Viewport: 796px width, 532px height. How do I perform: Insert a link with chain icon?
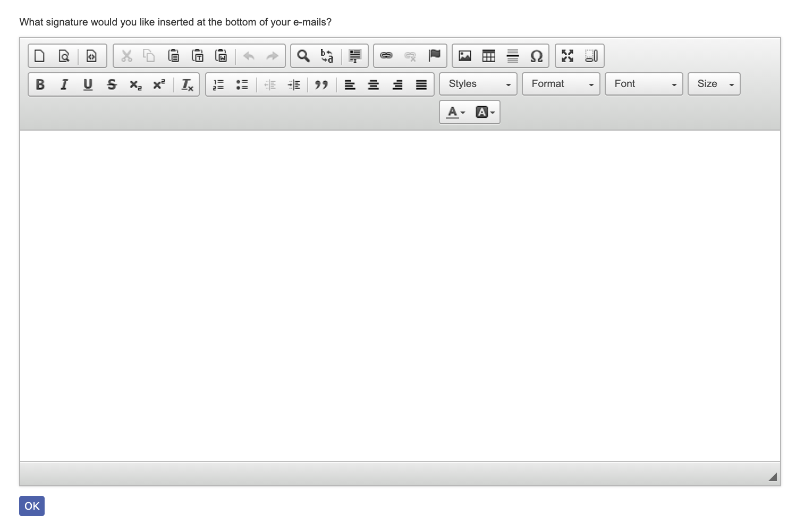click(386, 56)
